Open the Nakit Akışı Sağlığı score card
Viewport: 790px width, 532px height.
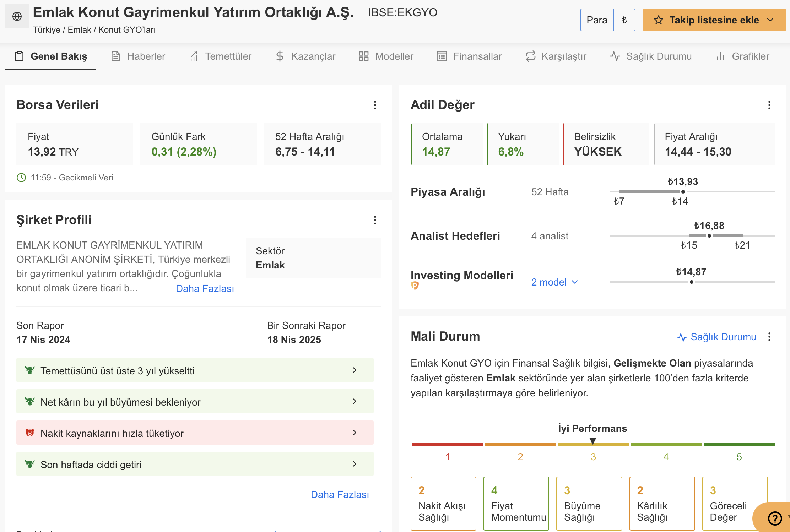tap(443, 504)
